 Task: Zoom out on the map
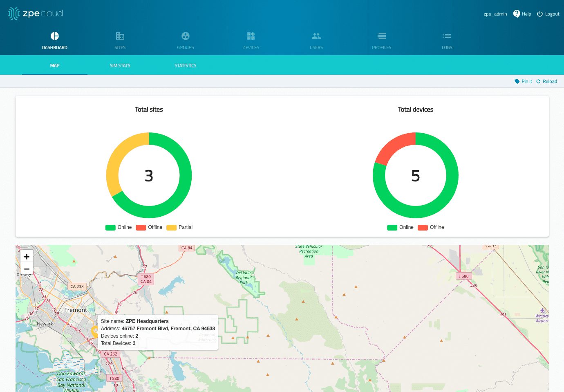(27, 269)
